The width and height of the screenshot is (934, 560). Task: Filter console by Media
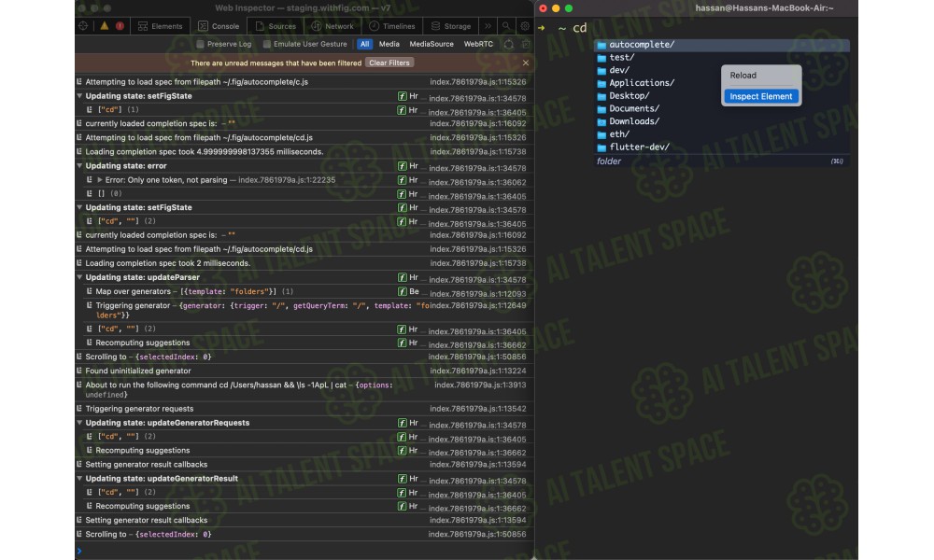coord(389,44)
